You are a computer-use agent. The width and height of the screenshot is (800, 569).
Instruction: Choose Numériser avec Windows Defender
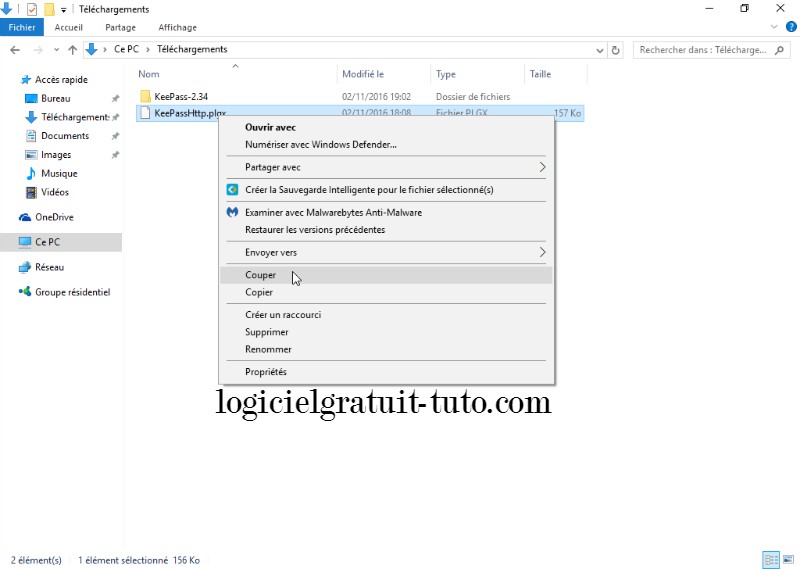point(320,145)
